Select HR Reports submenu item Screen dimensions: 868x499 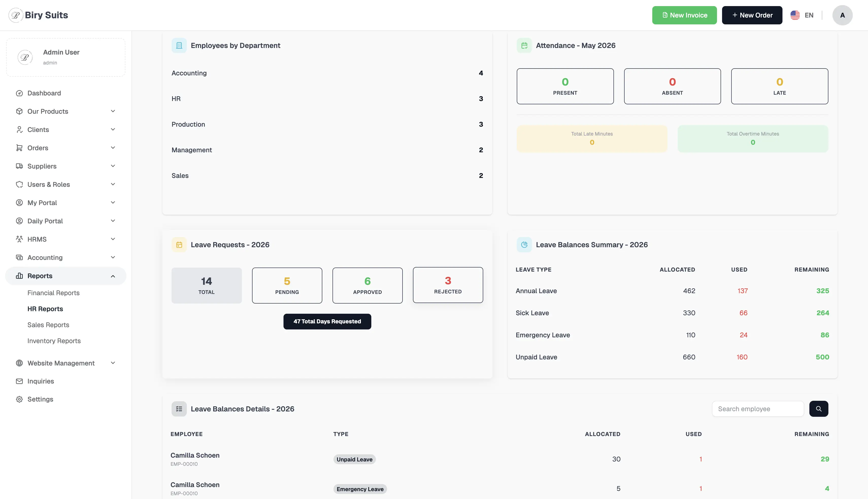[x=45, y=309]
